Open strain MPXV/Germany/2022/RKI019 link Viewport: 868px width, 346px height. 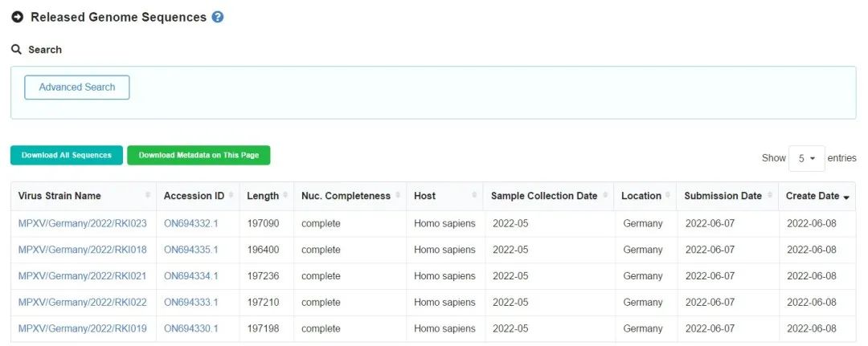point(83,329)
